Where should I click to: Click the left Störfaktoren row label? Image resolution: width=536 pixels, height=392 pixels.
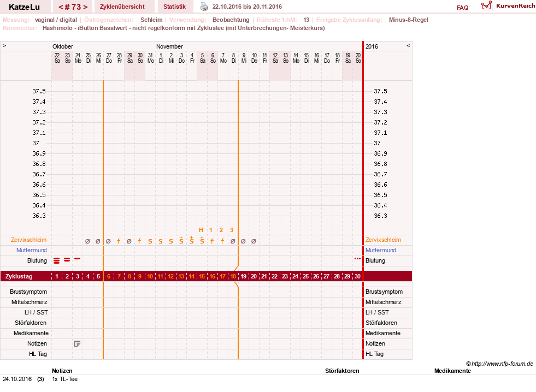31,323
